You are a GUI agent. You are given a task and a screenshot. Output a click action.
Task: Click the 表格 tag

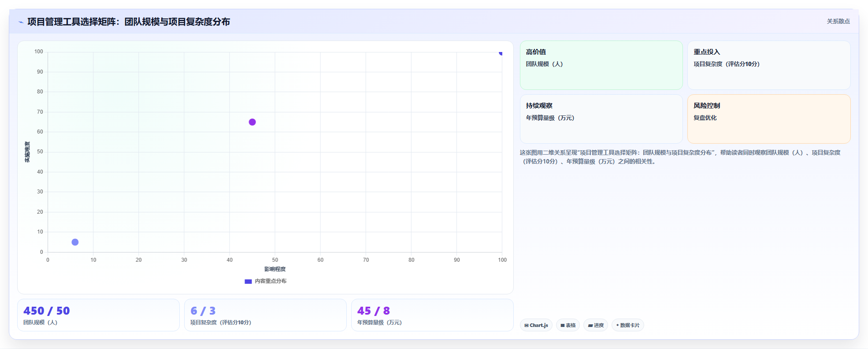click(568, 325)
